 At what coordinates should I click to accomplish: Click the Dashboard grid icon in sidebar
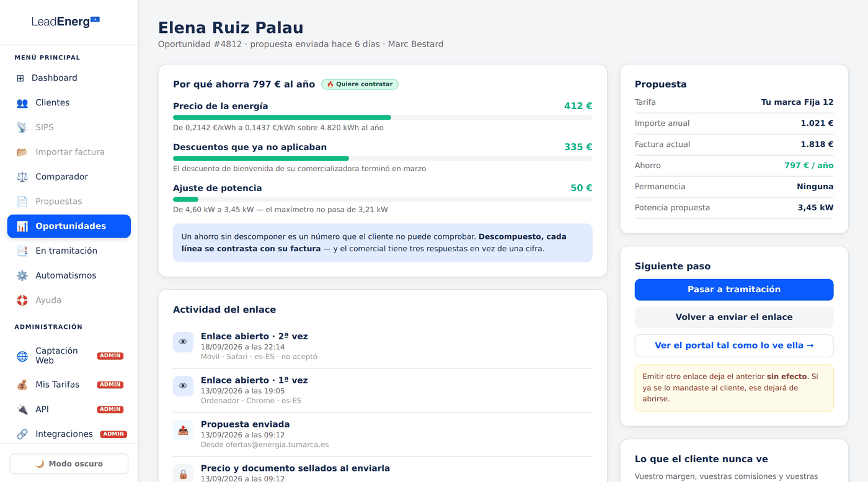[x=20, y=78]
